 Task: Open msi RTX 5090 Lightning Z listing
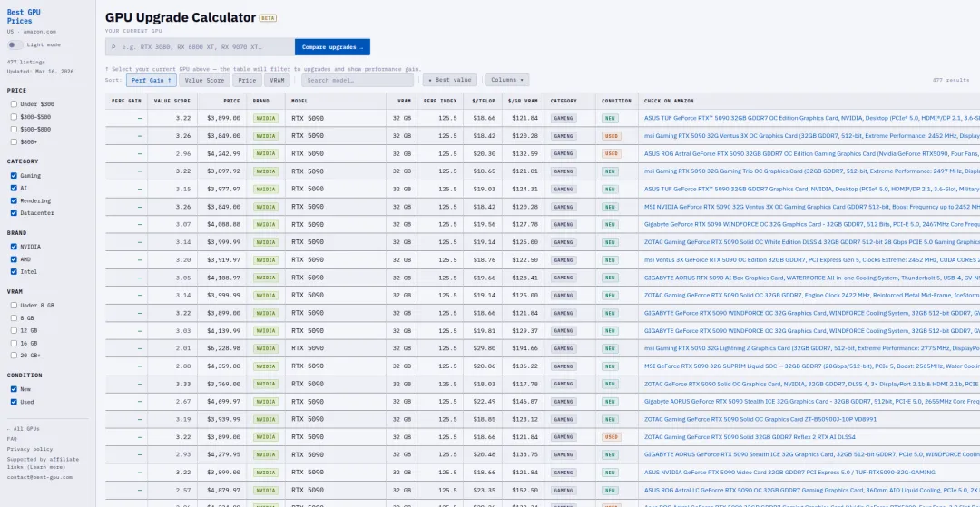(x=812, y=348)
